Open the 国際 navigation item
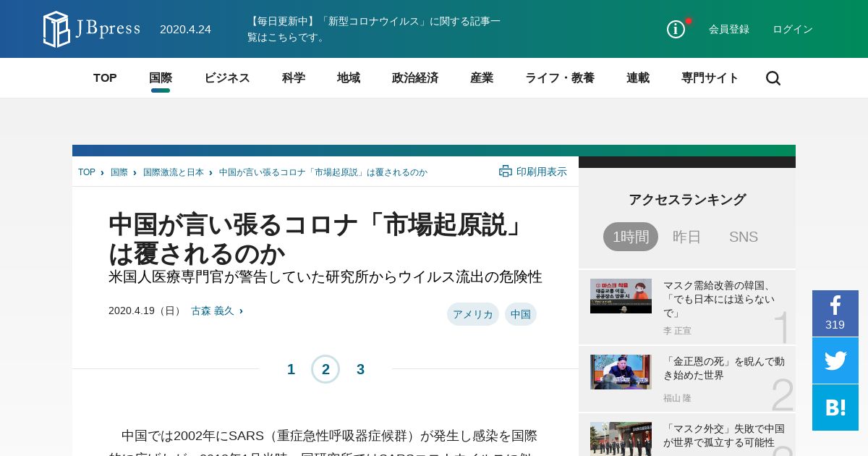868x456 pixels. click(161, 78)
